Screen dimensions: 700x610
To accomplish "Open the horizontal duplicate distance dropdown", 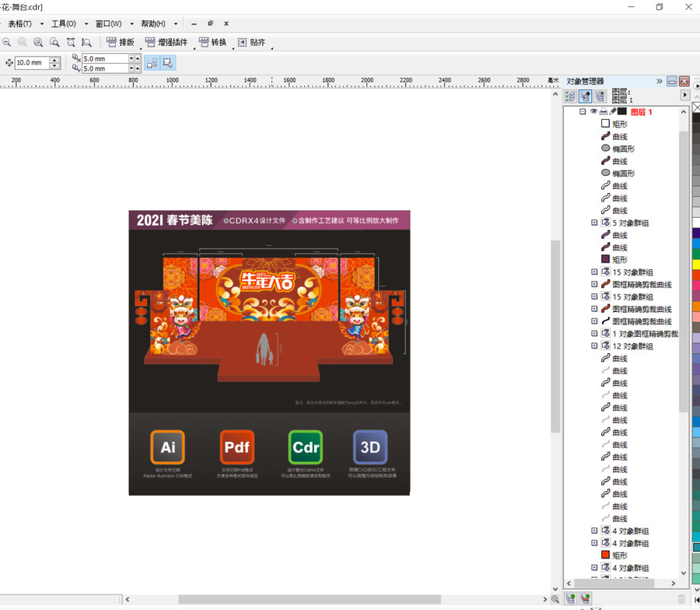I will pos(131,58).
